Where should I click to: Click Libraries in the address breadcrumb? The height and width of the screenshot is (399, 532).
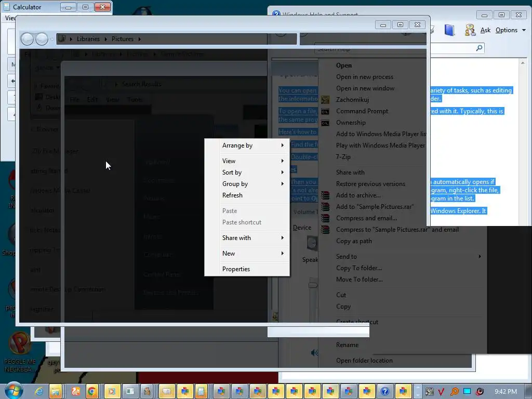(x=88, y=39)
